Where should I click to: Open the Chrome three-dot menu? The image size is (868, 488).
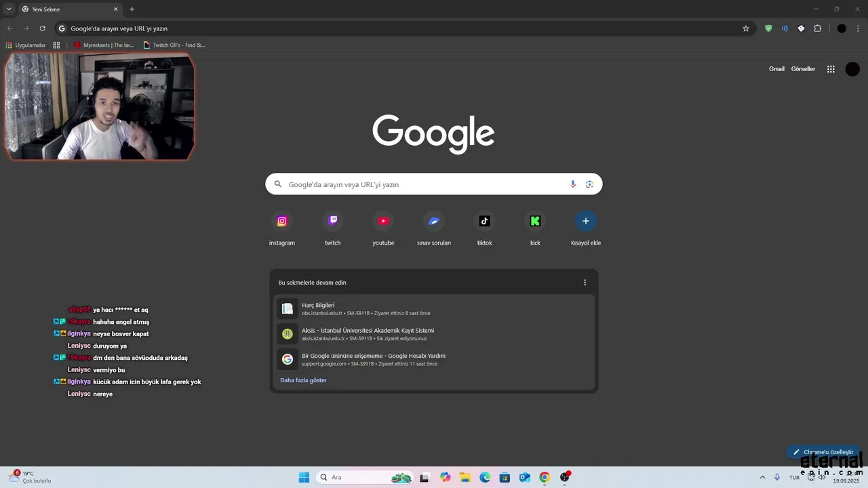[x=859, y=28]
